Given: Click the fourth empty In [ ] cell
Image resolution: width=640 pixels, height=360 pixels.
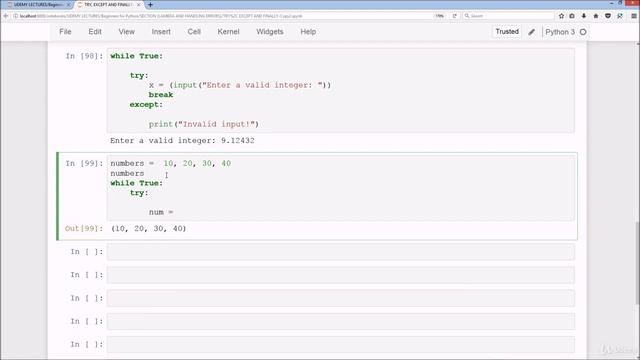Looking at the screenshot, I should point(341,322).
